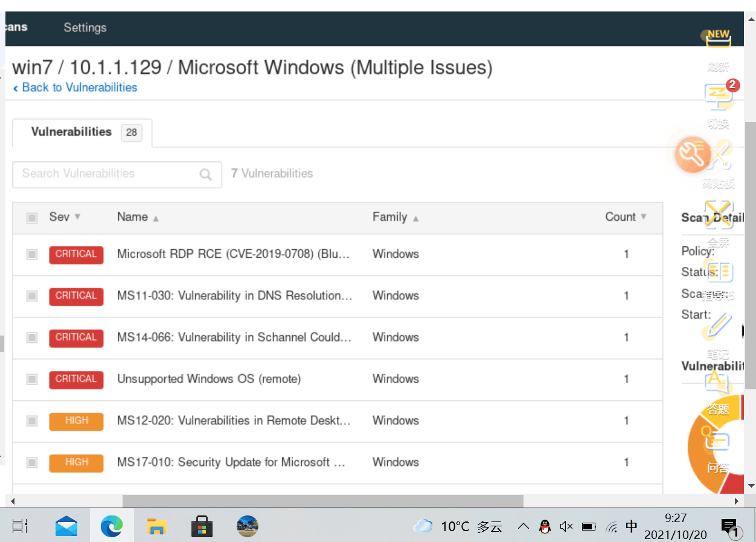Click the Microsoft Edge taskbar icon
This screenshot has width=756, height=542.
click(x=112, y=526)
